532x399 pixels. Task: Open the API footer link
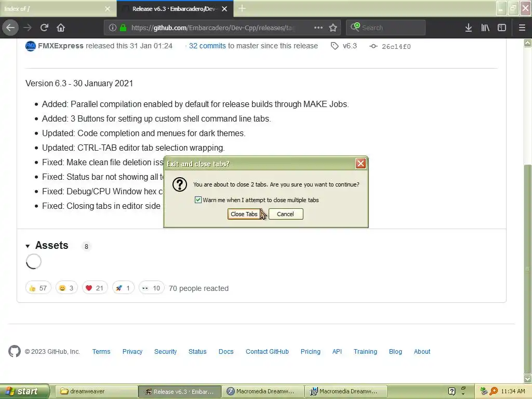tap(337, 352)
